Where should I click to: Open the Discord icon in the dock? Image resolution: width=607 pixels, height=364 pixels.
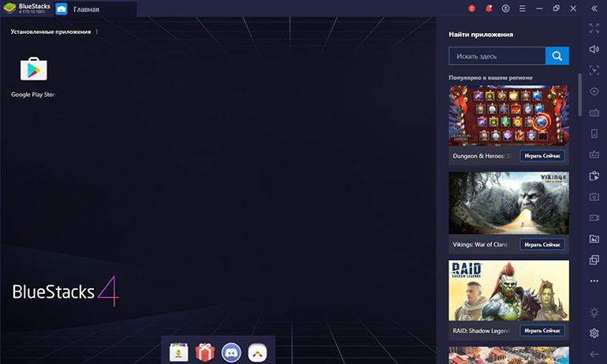click(231, 352)
